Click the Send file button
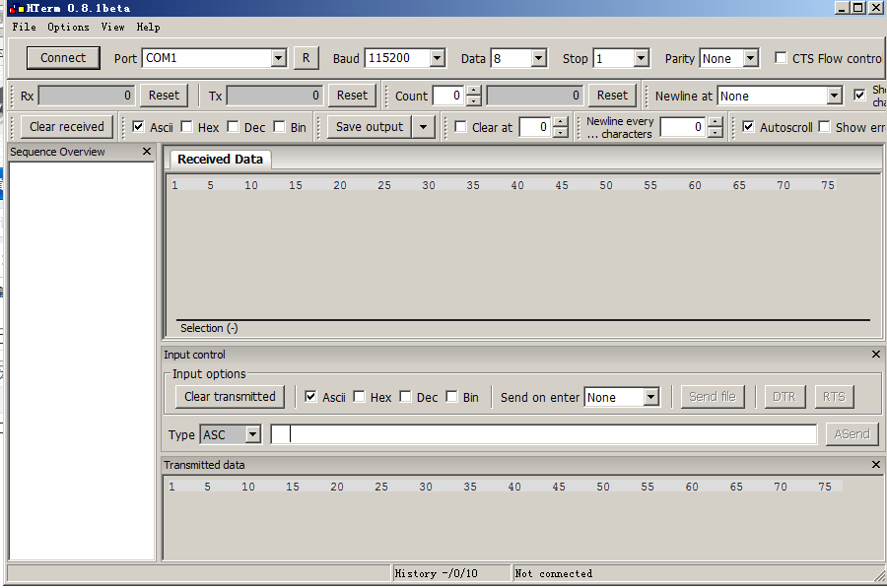This screenshot has width=887, height=588. pos(713,396)
